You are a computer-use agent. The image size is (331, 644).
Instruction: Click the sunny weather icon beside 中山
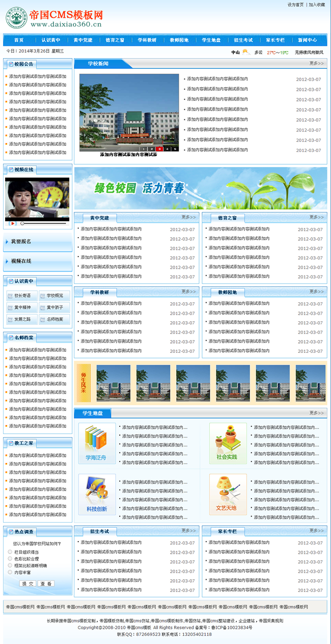[246, 52]
